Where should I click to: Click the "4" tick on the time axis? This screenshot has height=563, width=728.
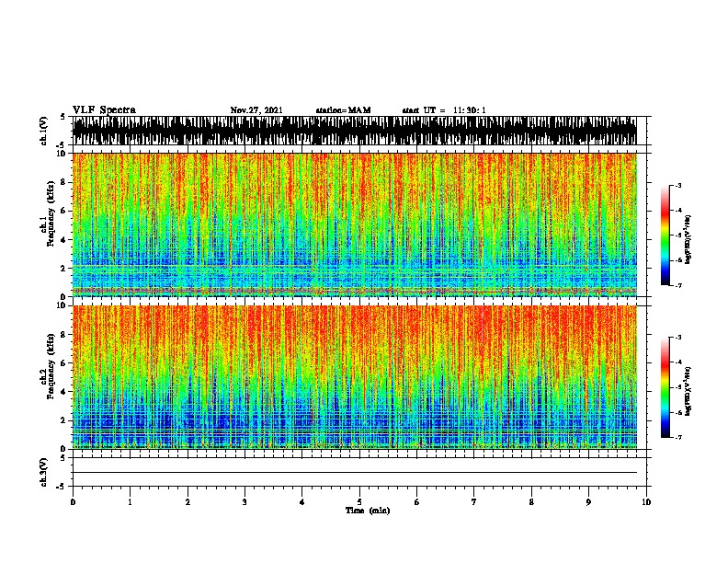(302, 502)
